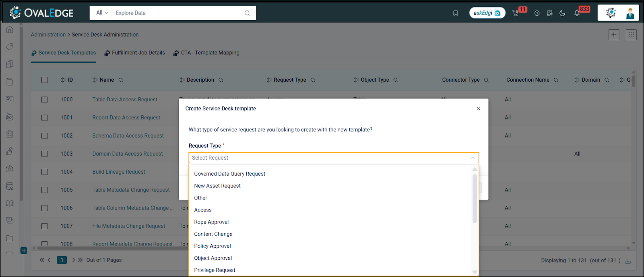Open the shopping cart icon
Viewport: 644px width, 277px height.
click(x=515, y=13)
